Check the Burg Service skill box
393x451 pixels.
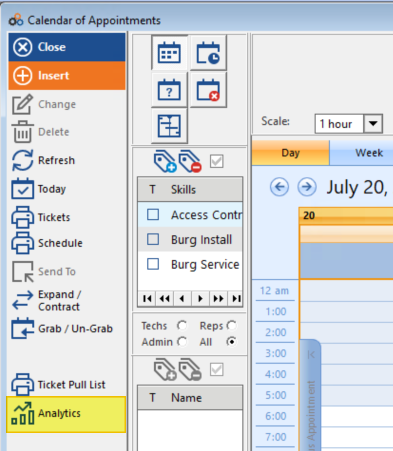(x=153, y=264)
